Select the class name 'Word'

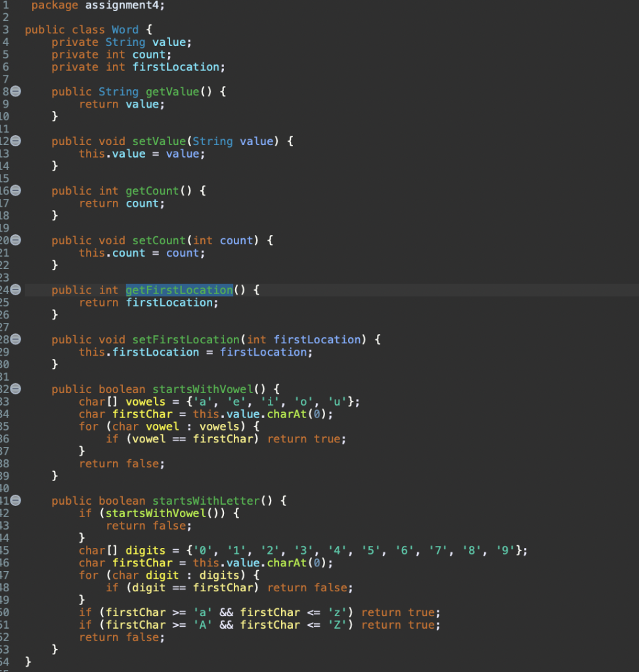tap(125, 30)
